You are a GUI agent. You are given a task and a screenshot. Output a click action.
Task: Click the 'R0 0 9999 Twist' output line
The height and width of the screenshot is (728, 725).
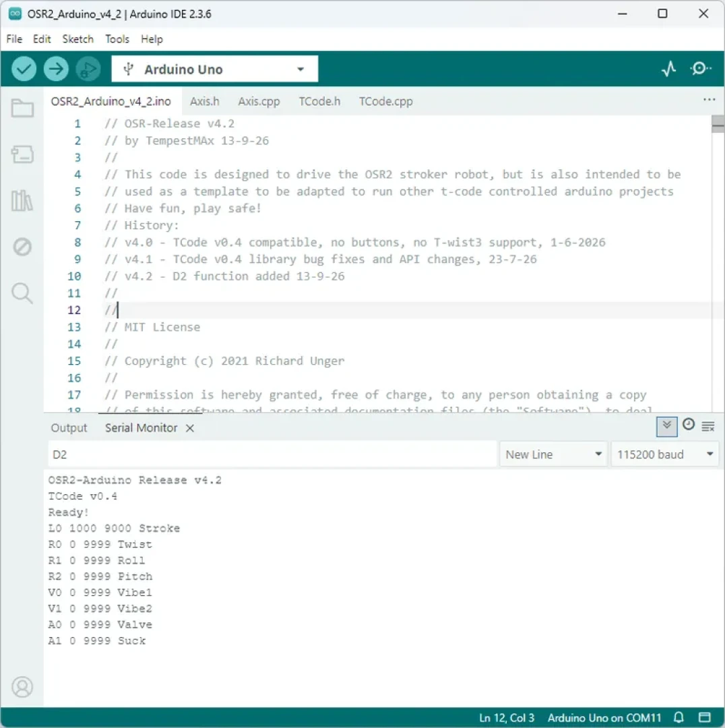coord(100,544)
